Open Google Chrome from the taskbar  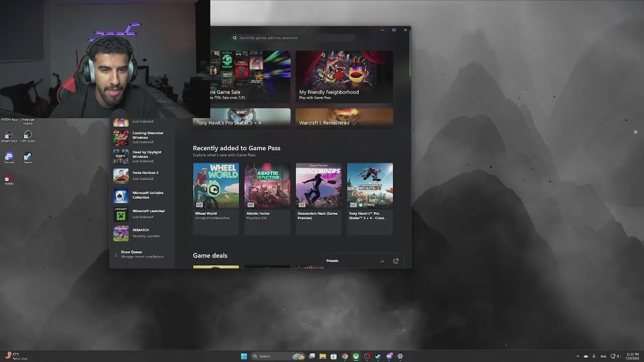345,356
